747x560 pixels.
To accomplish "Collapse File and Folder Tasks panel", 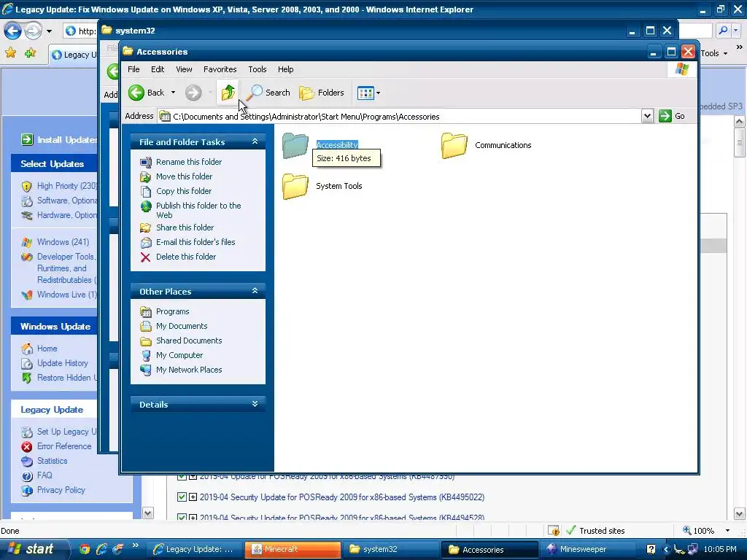I will click(255, 141).
